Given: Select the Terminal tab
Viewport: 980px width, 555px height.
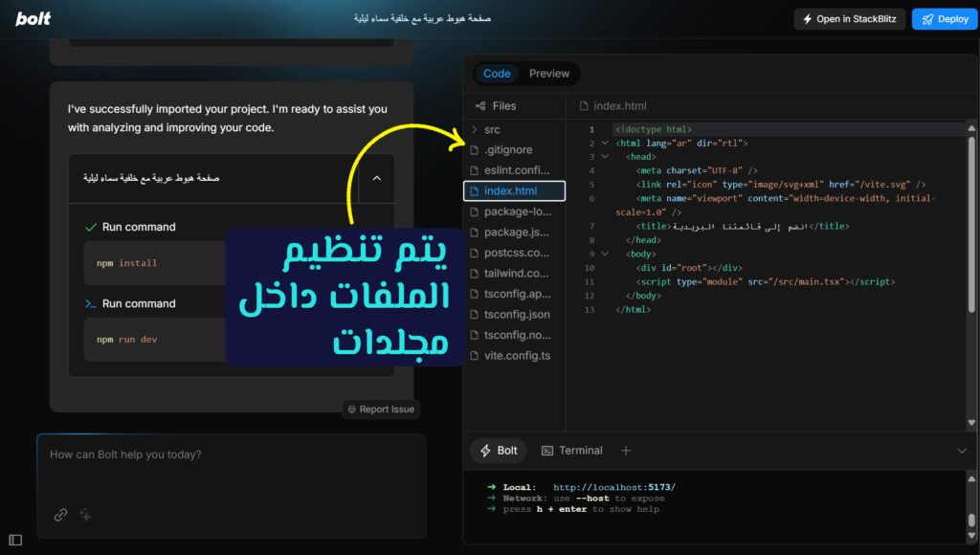Looking at the screenshot, I should pyautogui.click(x=572, y=451).
